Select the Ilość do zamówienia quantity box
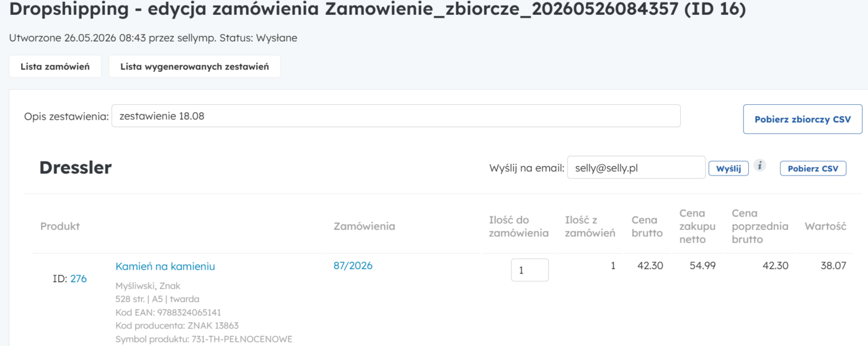 pos(529,270)
